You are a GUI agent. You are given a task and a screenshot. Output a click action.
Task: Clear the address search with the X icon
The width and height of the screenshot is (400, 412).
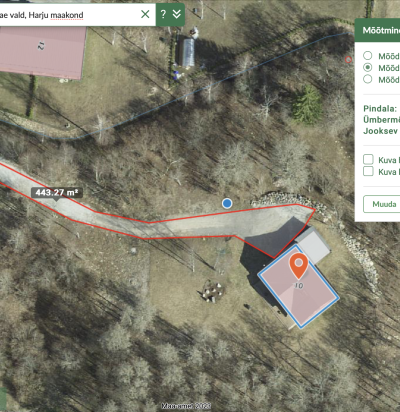pos(145,14)
